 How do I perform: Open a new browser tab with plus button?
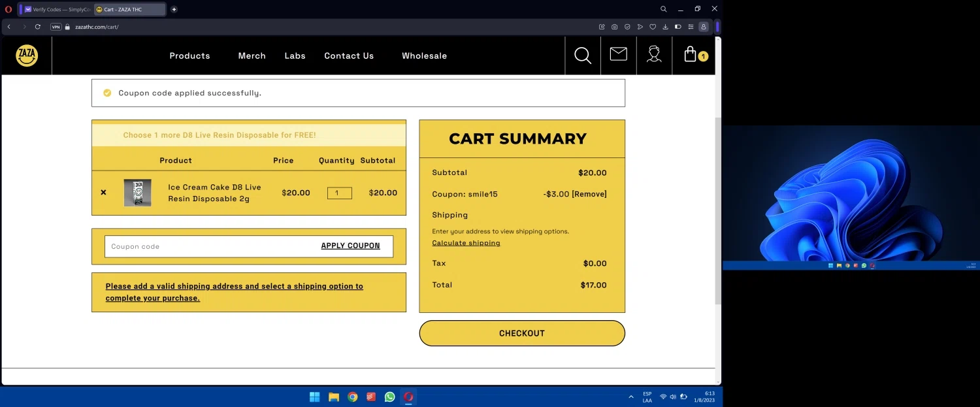point(174,9)
